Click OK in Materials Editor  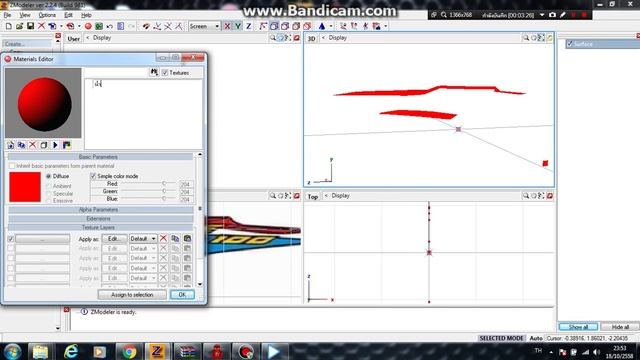pos(182,295)
